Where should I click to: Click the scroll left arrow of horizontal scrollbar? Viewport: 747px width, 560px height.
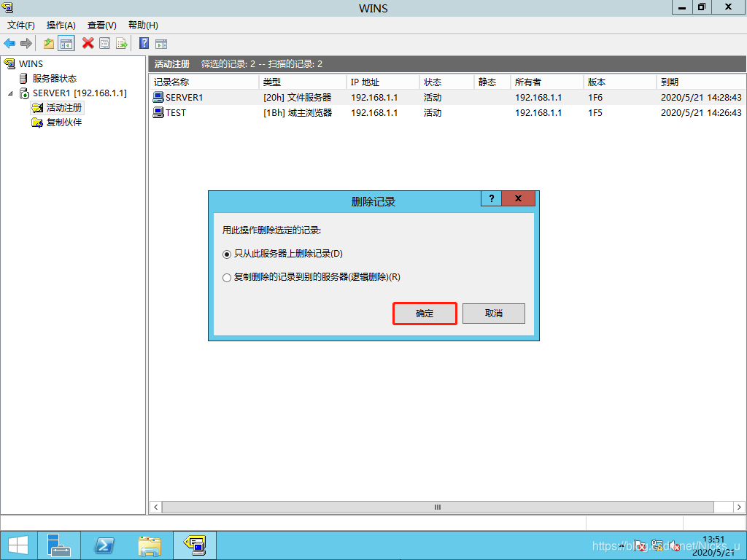coord(156,507)
